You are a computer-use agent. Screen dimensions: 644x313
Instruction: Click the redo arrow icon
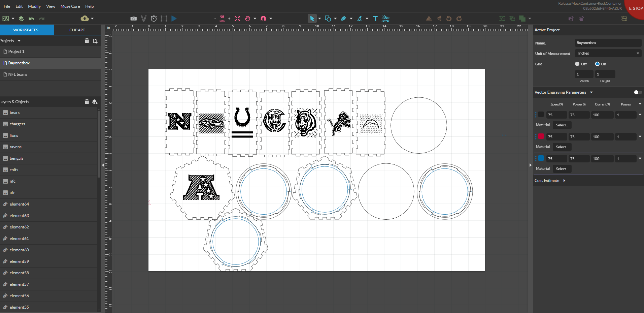coord(42,19)
